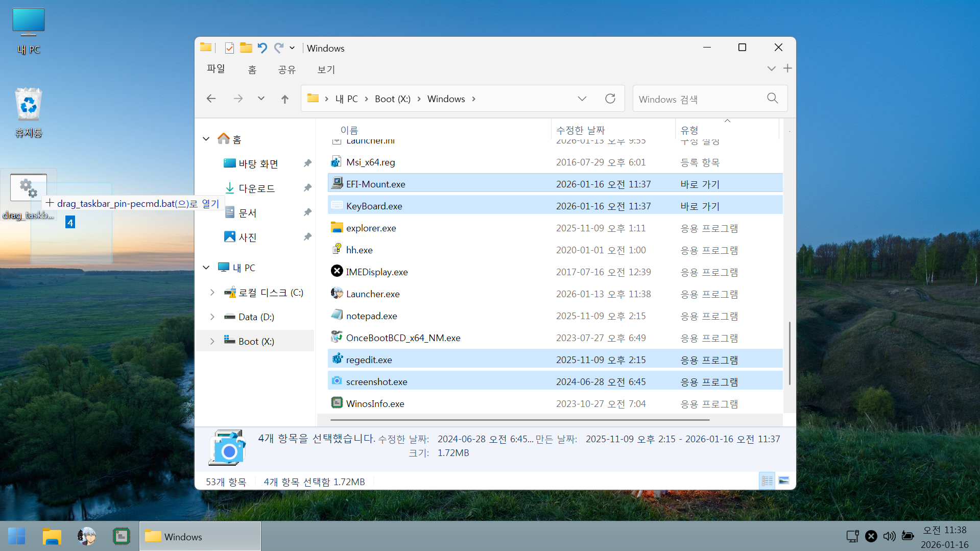Click the screenshot.exe camera icon
Viewport: 980px width, 551px height.
coord(337,381)
